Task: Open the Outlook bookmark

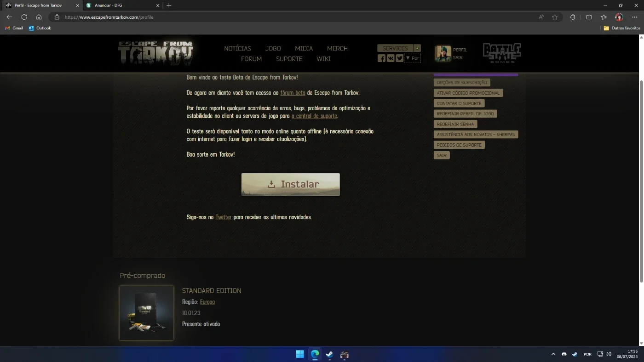Action: click(x=40, y=28)
